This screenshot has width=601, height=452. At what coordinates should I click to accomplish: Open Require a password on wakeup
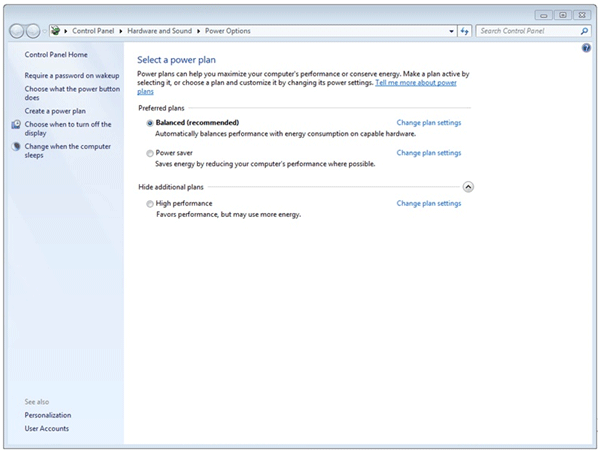click(x=72, y=76)
